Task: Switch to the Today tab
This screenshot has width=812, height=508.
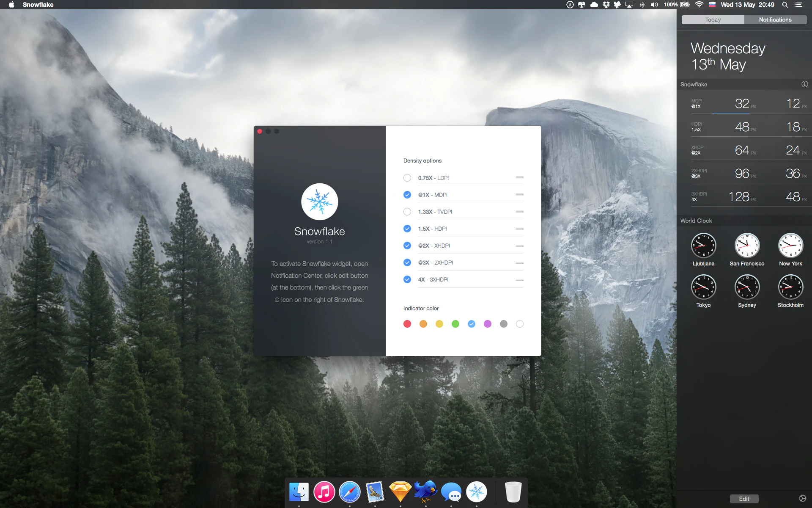Action: pyautogui.click(x=713, y=20)
